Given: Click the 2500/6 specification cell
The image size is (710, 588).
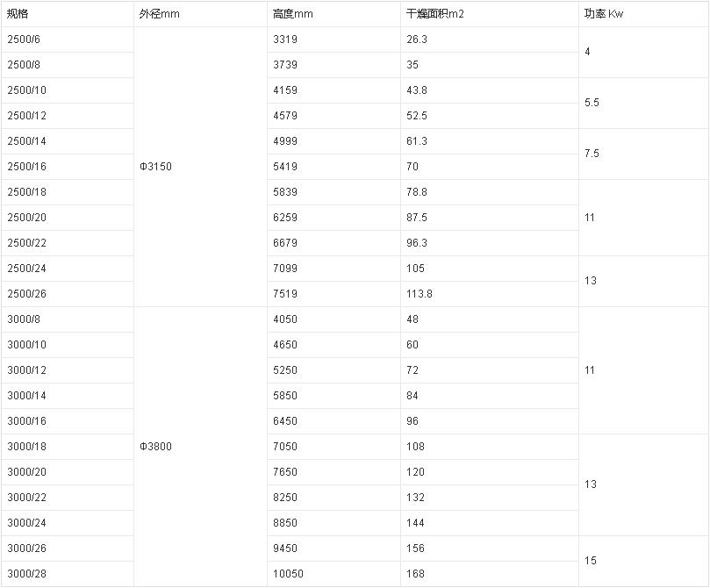Looking at the screenshot, I should 24,39.
